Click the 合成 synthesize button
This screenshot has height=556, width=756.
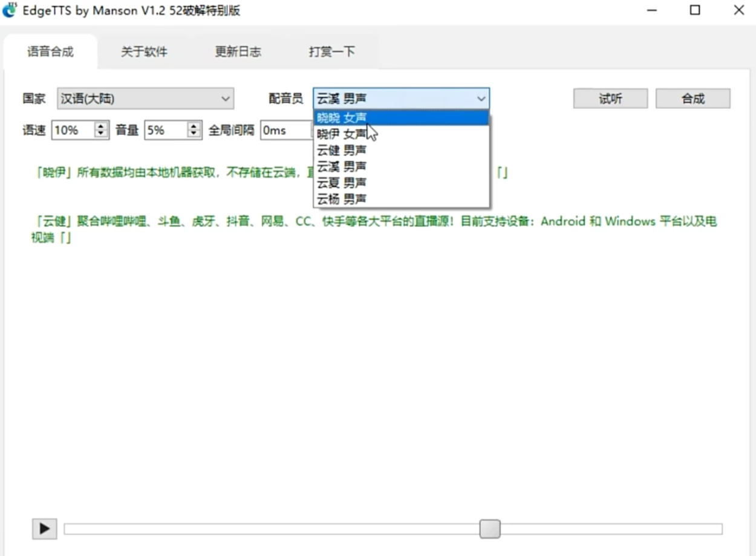693,99
